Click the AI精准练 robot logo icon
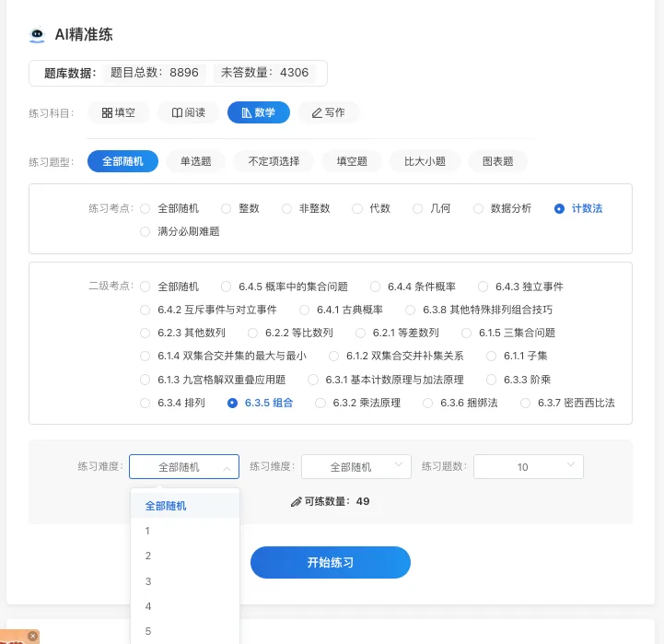This screenshot has width=664, height=644. click(38, 35)
